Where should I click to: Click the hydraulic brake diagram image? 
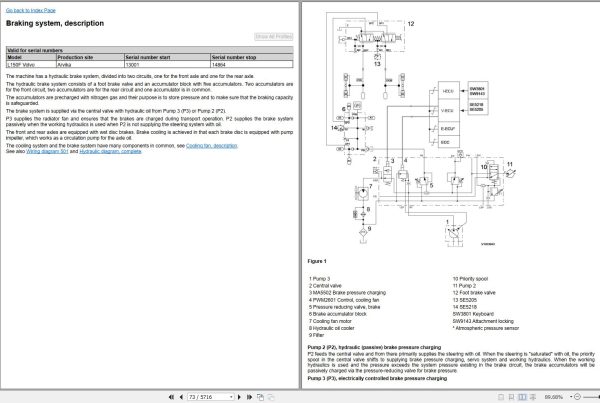click(x=421, y=129)
